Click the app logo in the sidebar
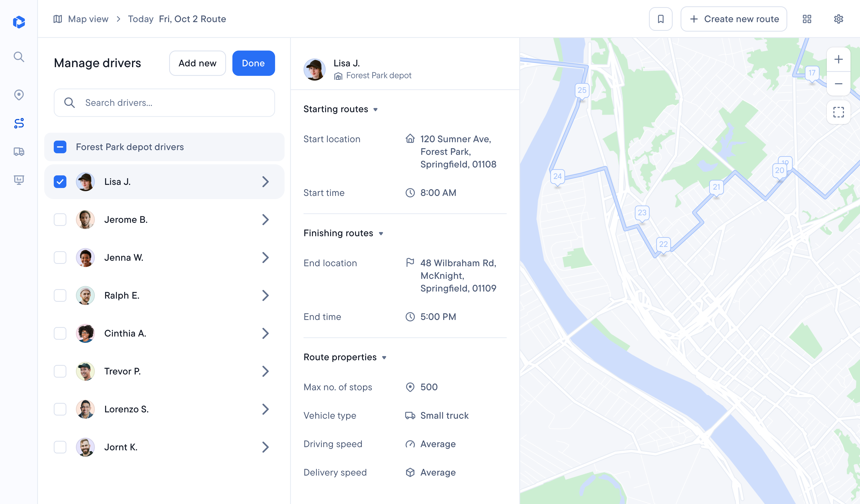This screenshot has height=504, width=860. (19, 22)
